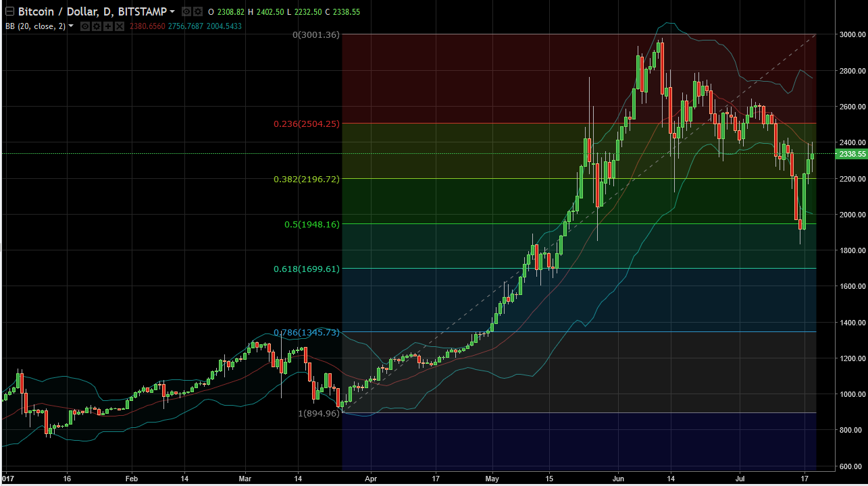Click the 1 (894.96) Fibonacci base label

pyautogui.click(x=318, y=412)
